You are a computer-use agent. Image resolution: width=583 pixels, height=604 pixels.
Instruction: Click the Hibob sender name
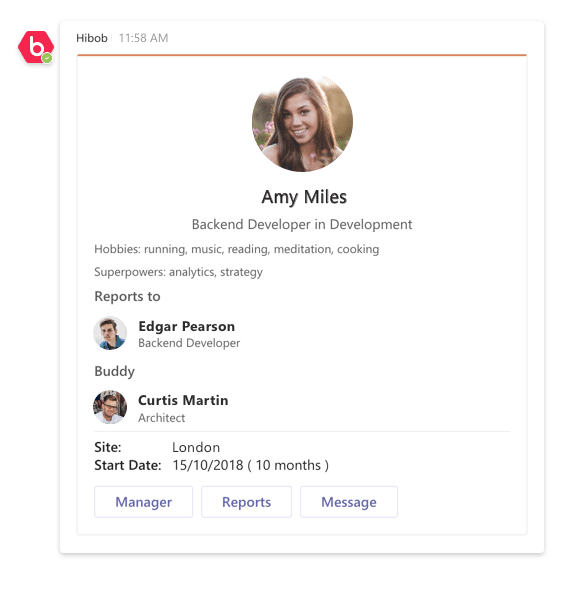pyautogui.click(x=92, y=38)
